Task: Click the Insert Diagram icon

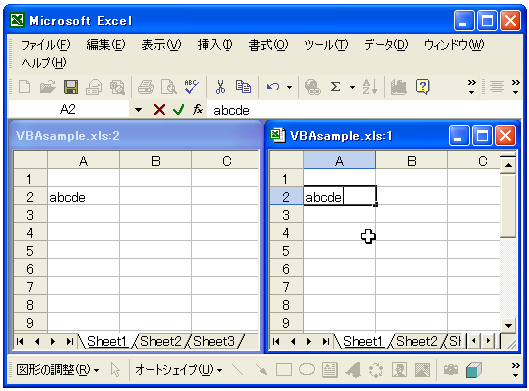Action: (376, 370)
